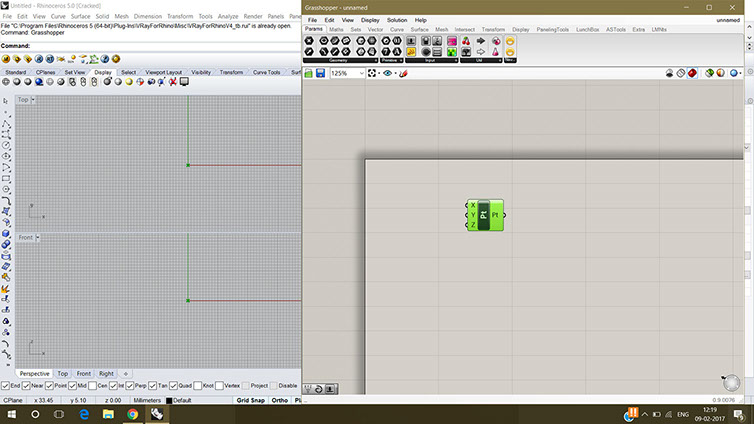Enable the Vertex osnap checkbox
The height and width of the screenshot is (424, 754).
tap(219, 386)
